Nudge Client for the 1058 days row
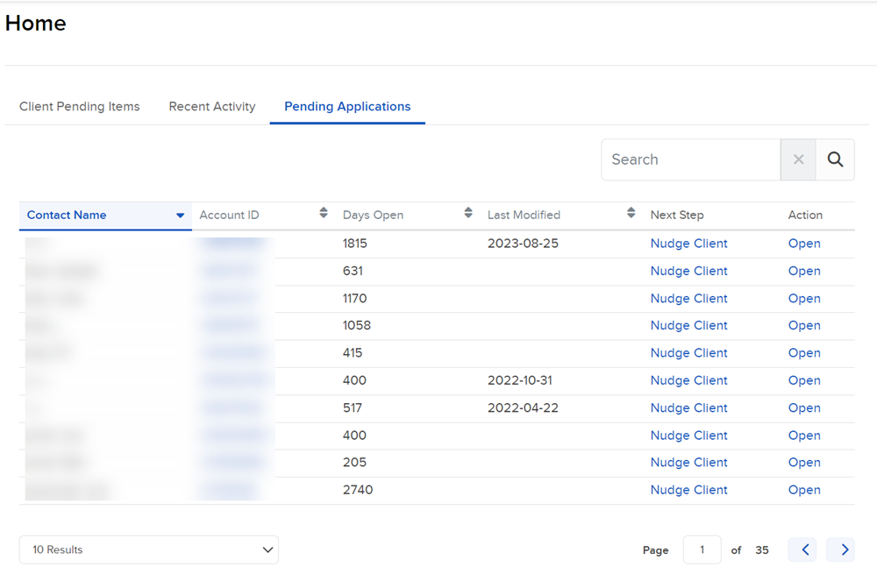The height and width of the screenshot is (588, 877). [688, 325]
